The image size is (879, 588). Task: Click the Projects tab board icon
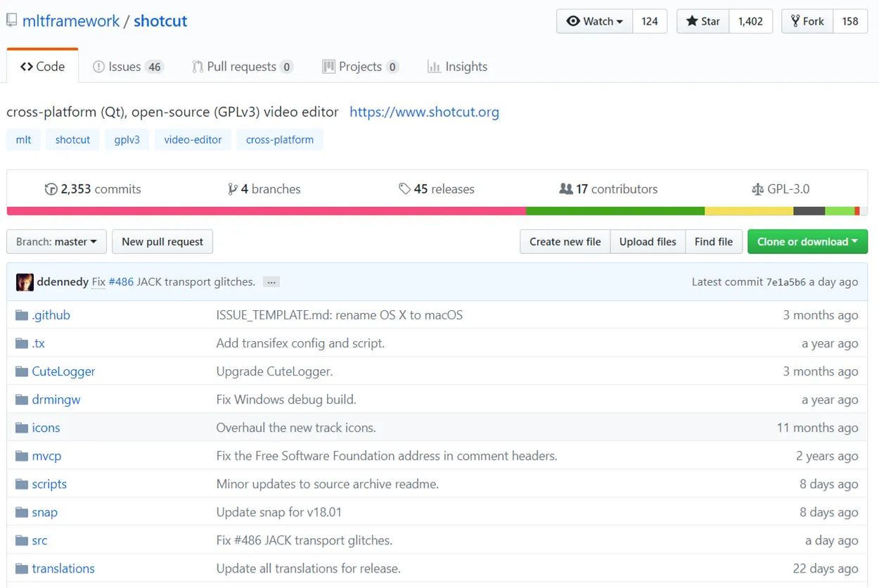328,67
